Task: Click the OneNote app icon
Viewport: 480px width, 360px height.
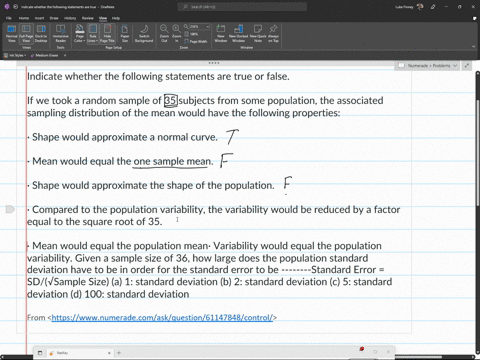Action: click(7, 7)
